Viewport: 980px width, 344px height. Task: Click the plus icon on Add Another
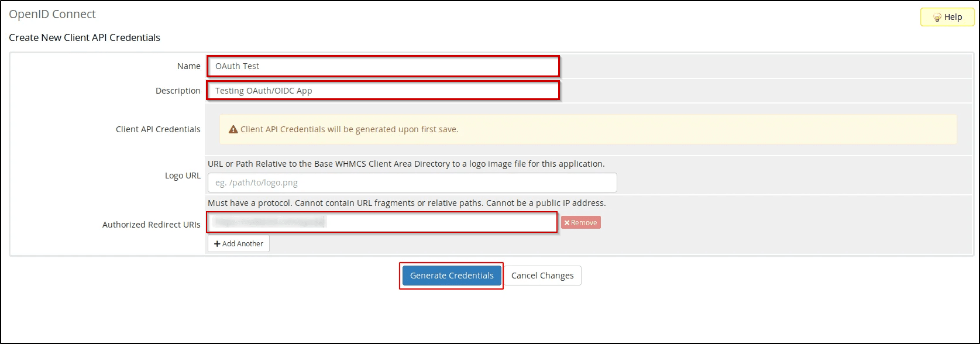point(218,243)
